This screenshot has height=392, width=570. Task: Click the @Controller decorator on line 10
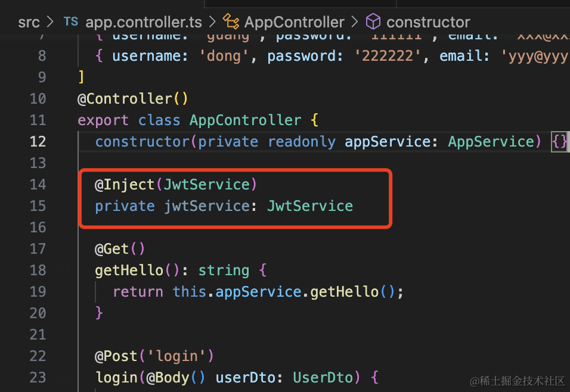125,99
